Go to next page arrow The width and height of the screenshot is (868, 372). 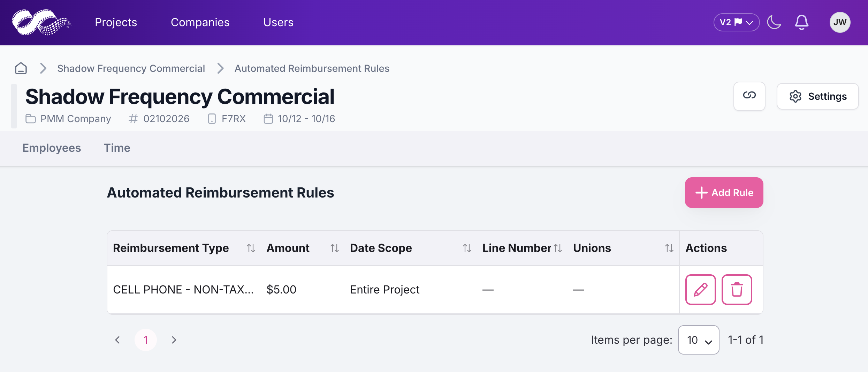click(x=174, y=340)
